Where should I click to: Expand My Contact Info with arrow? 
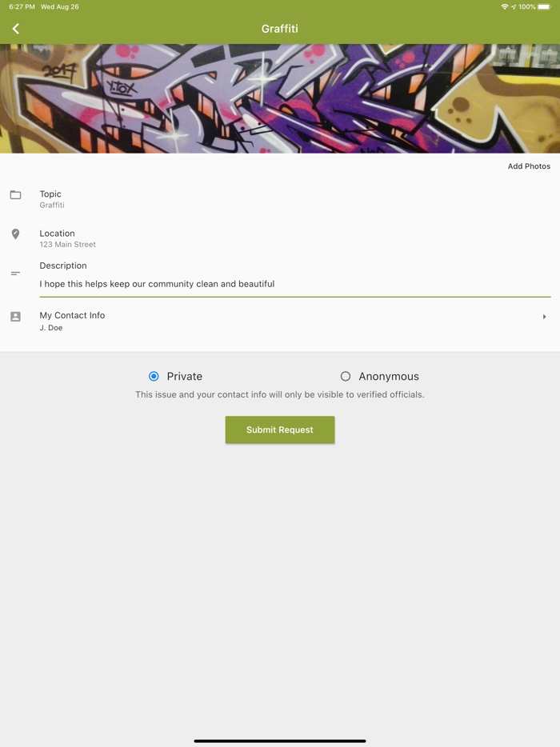coord(544,317)
